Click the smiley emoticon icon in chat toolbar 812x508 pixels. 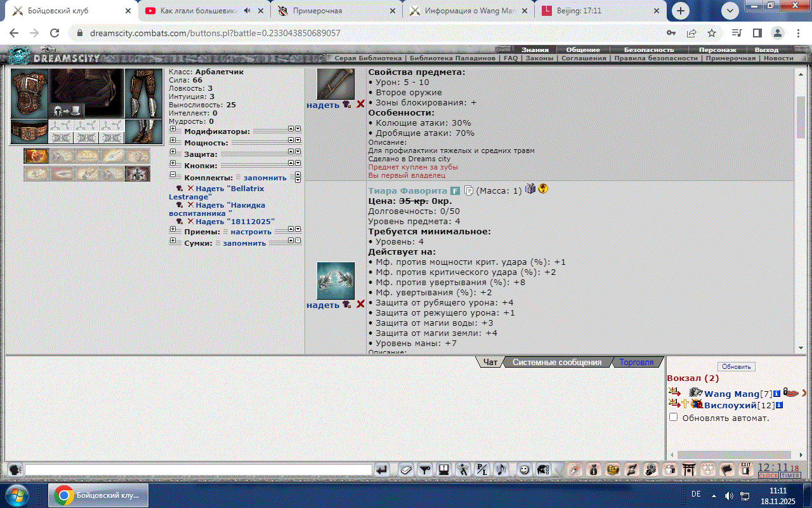coord(524,470)
